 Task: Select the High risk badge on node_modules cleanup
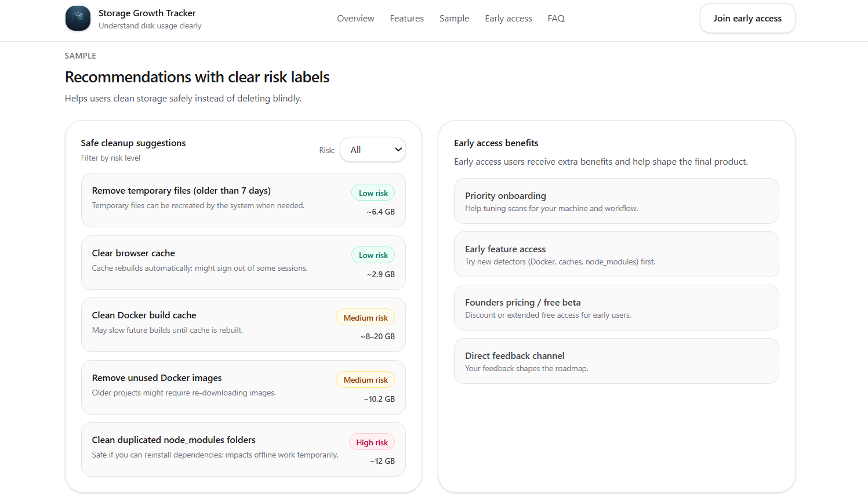coord(372,441)
